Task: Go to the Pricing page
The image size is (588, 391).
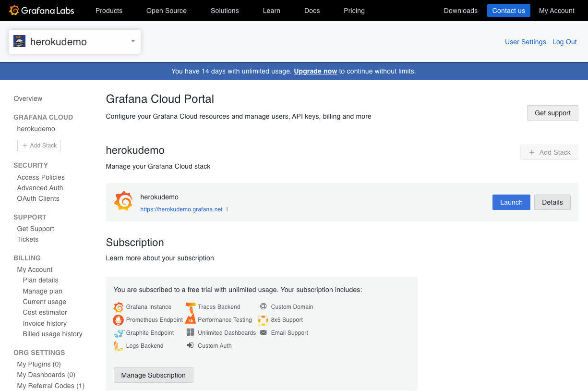Action: tap(354, 11)
